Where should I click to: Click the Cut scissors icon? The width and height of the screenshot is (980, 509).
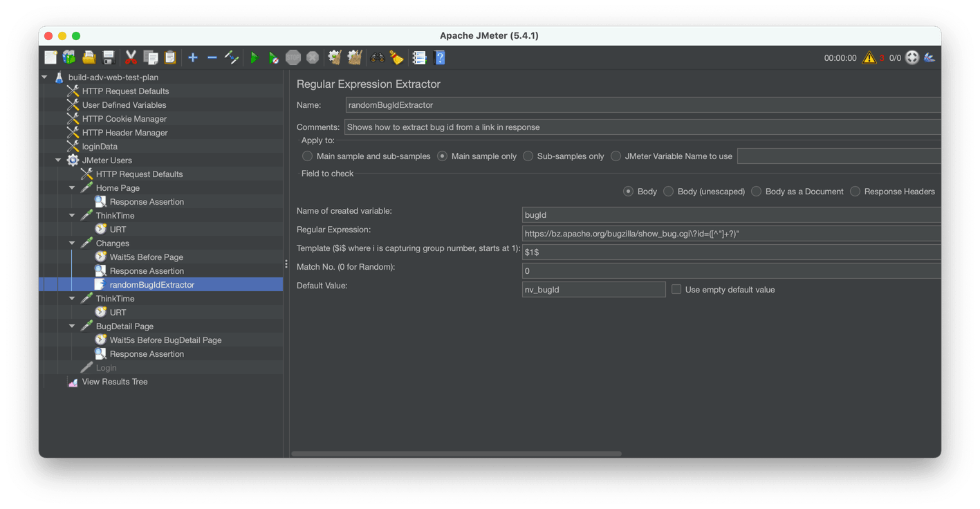point(131,57)
